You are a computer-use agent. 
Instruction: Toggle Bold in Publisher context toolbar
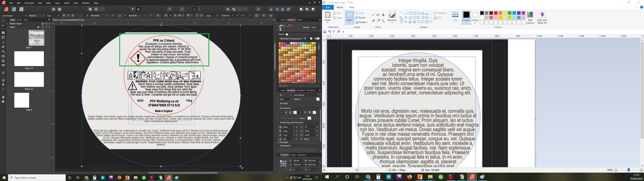[64, 15]
